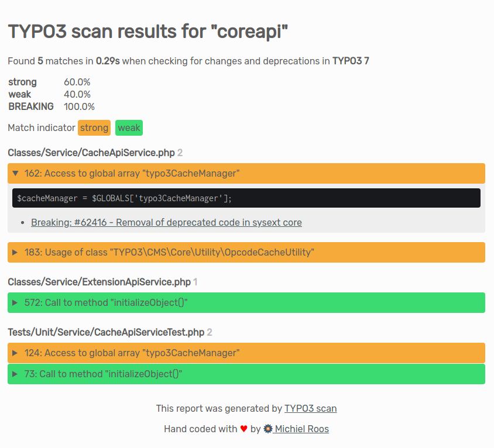
Task: Click the green weak match indicator badge
Action: coord(129,128)
